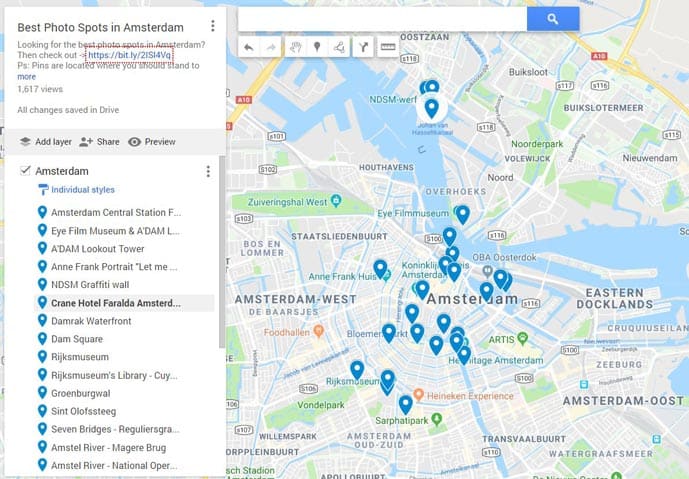Image resolution: width=689 pixels, height=479 pixels.
Task: Select Damrak Waterfront list item
Action: coord(124,321)
